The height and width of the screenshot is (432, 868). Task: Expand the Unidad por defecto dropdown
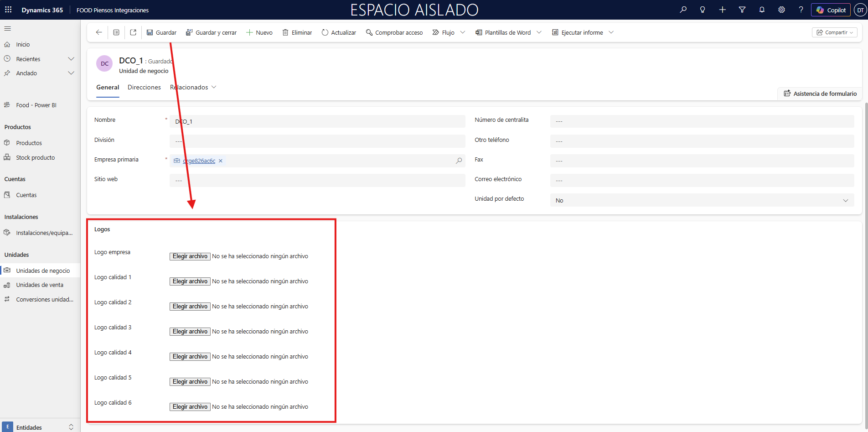845,201
